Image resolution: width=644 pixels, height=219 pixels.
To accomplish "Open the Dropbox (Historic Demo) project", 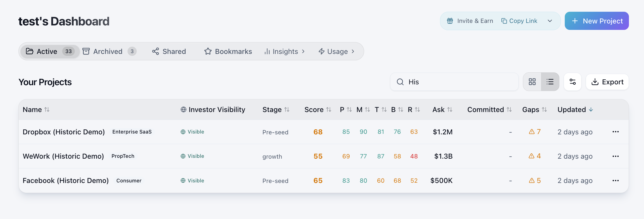I will (64, 132).
